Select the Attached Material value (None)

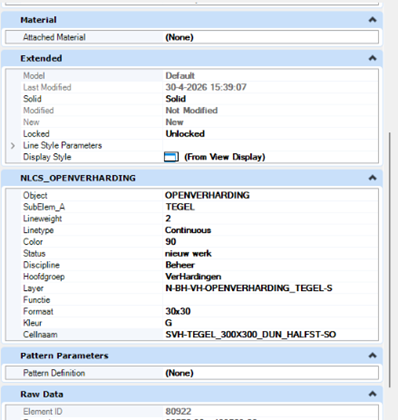179,37
